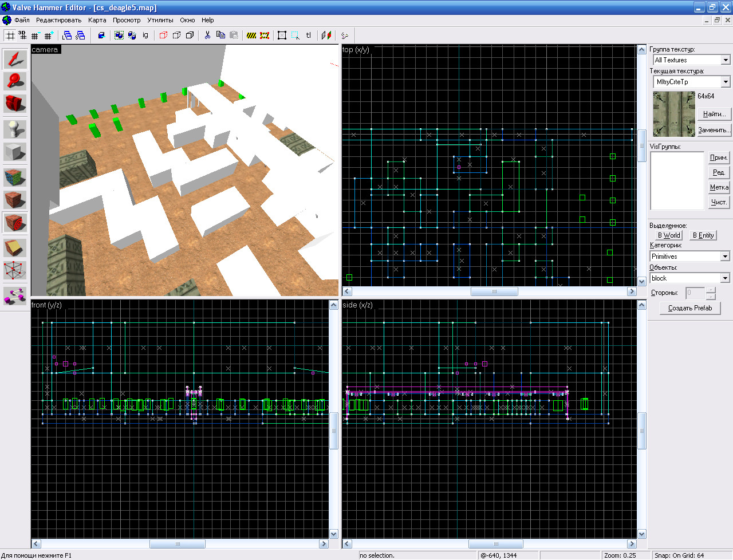Viewport: 733px width, 560px height.
Task: Click the Cut (scissors) toolbar icon
Action: coord(207,36)
